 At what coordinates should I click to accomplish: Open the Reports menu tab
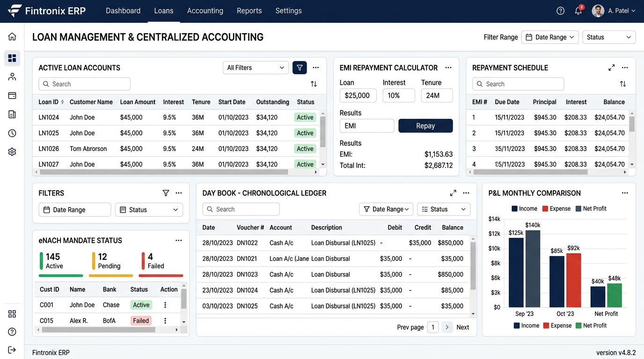pos(249,11)
